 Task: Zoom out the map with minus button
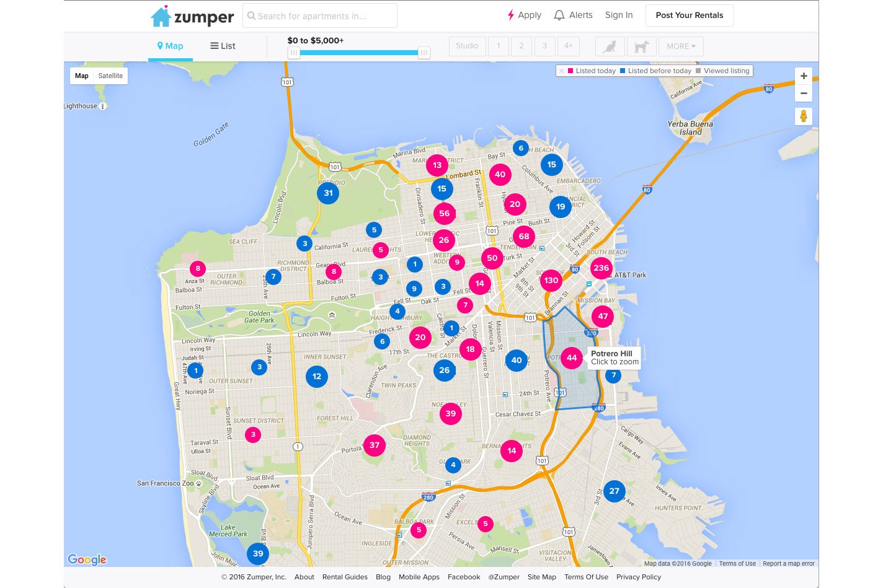(x=804, y=93)
